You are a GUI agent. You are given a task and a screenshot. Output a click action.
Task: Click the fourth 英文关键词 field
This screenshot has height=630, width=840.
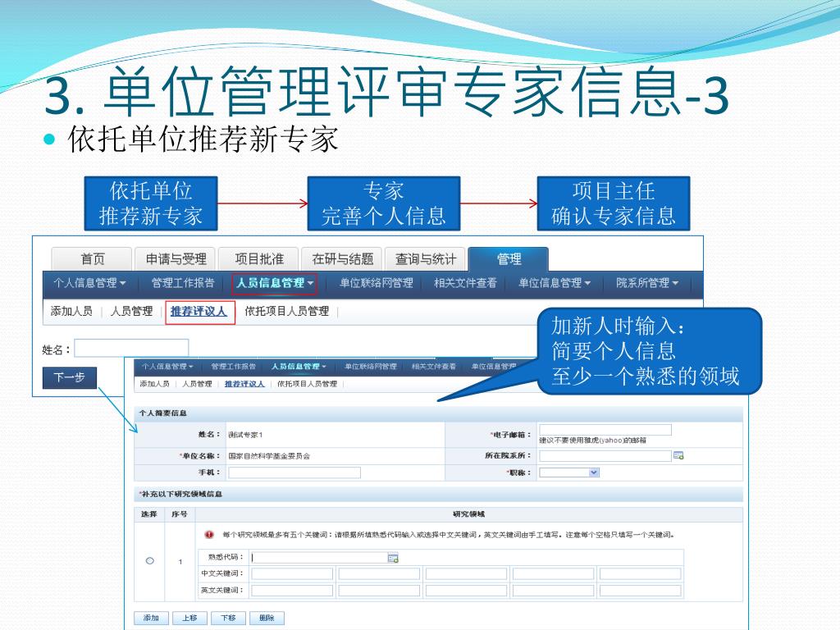click(553, 591)
